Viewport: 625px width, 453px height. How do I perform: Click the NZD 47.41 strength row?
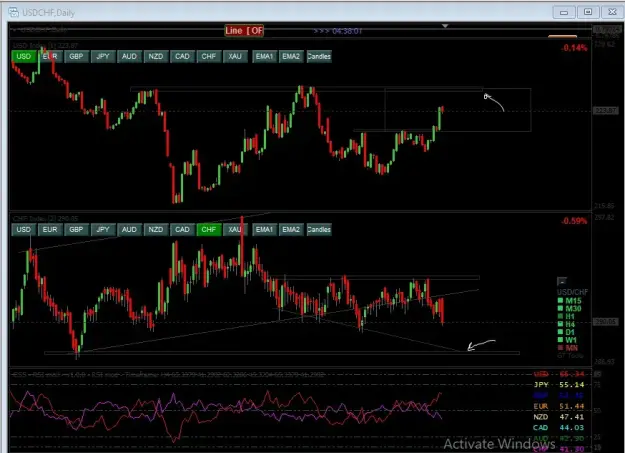coord(559,417)
